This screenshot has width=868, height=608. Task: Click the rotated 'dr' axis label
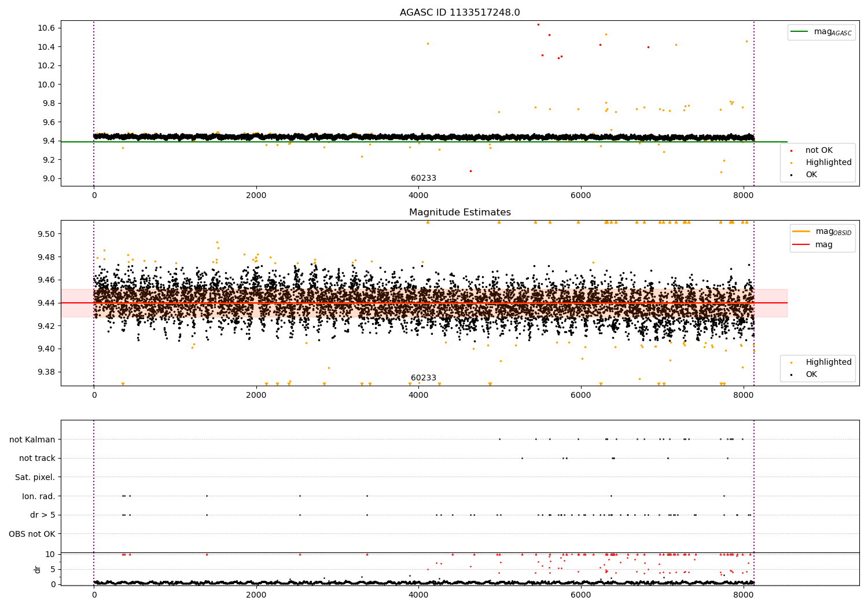38,570
